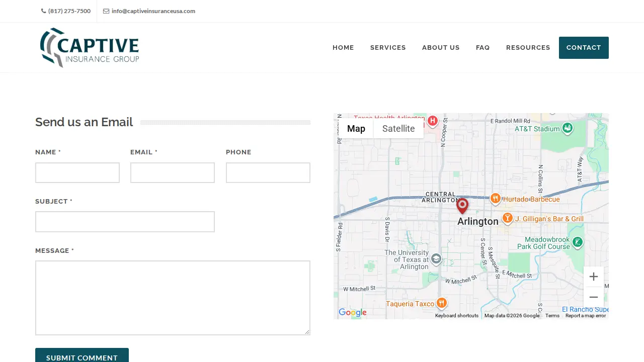The width and height of the screenshot is (644, 362).
Task: Select the Hurtado Barbecue restaurant marker
Action: (x=495, y=199)
